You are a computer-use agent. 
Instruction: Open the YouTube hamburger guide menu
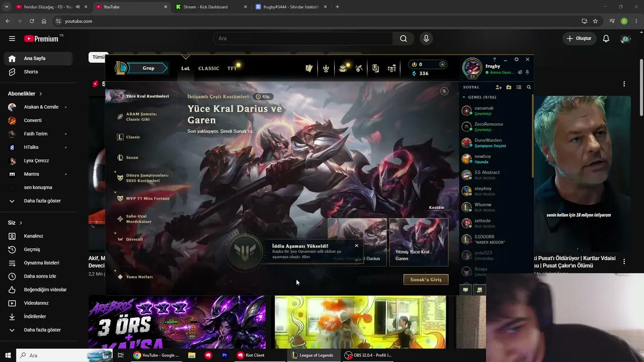tap(12, 39)
